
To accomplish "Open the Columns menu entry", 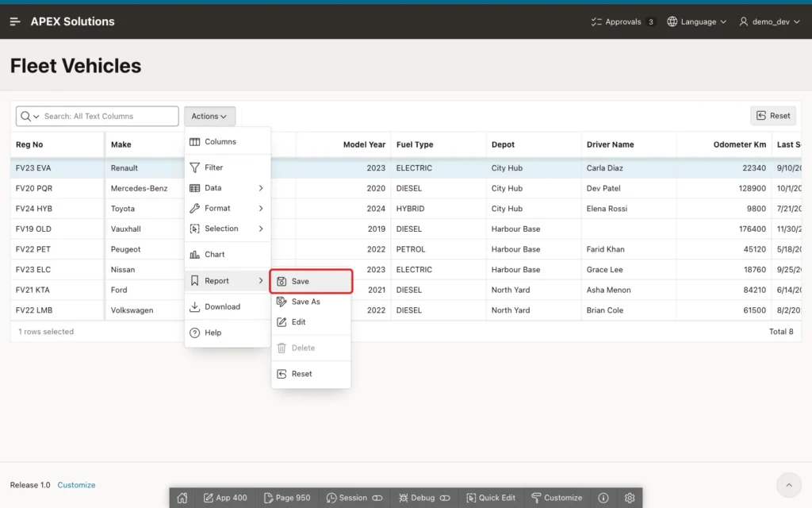I will tap(228, 141).
